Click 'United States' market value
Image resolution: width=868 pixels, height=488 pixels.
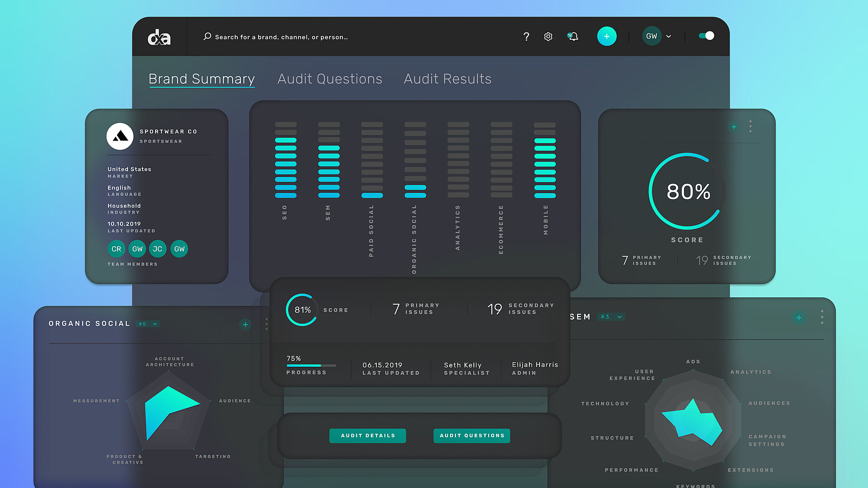click(x=129, y=169)
